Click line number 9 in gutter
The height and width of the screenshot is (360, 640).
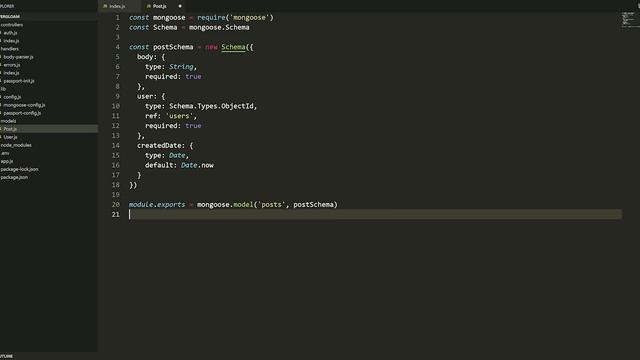click(x=118, y=96)
